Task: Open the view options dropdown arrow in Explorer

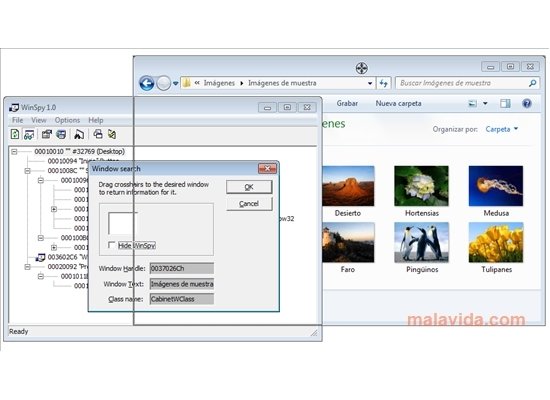Action: (485, 104)
